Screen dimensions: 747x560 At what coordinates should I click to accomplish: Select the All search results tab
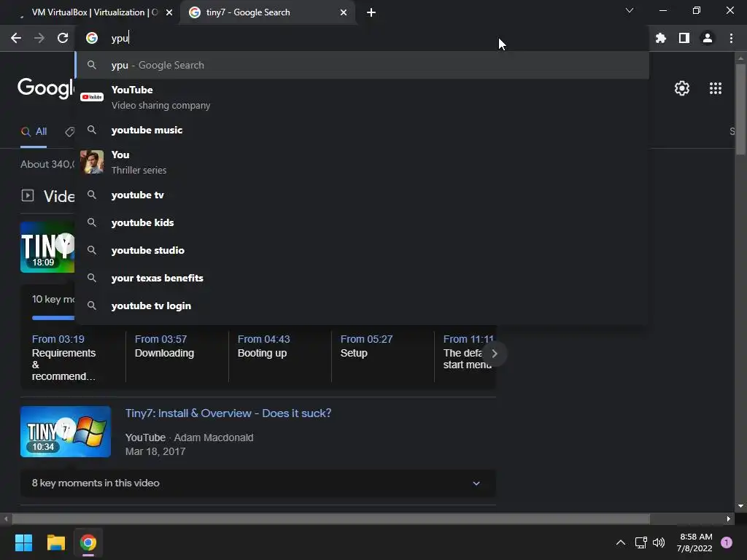[34, 132]
